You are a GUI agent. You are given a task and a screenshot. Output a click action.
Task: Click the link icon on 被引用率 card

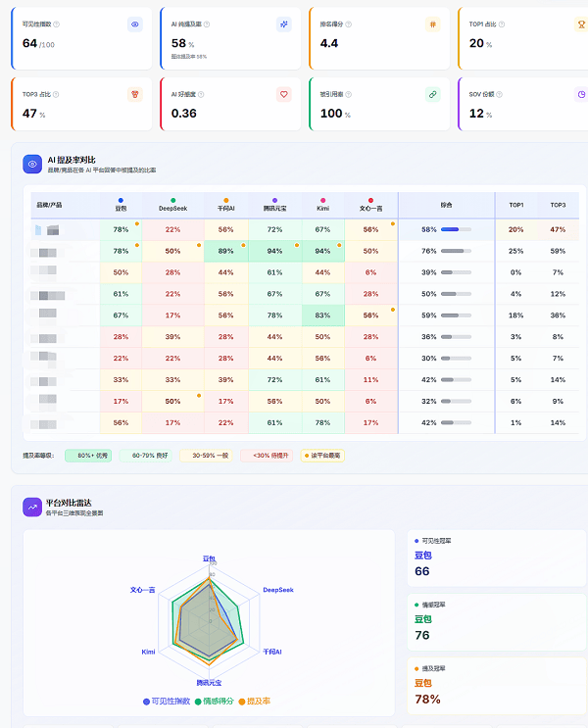point(432,94)
